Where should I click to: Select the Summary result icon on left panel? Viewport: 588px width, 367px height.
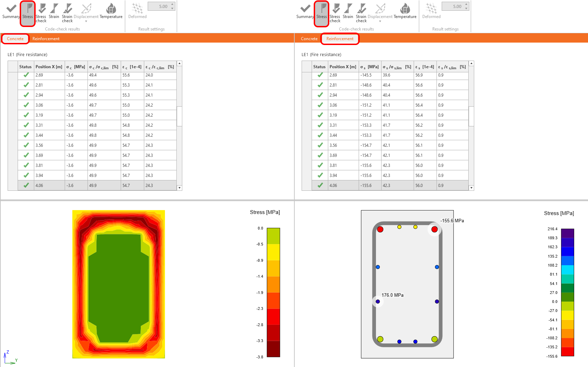[x=11, y=10]
